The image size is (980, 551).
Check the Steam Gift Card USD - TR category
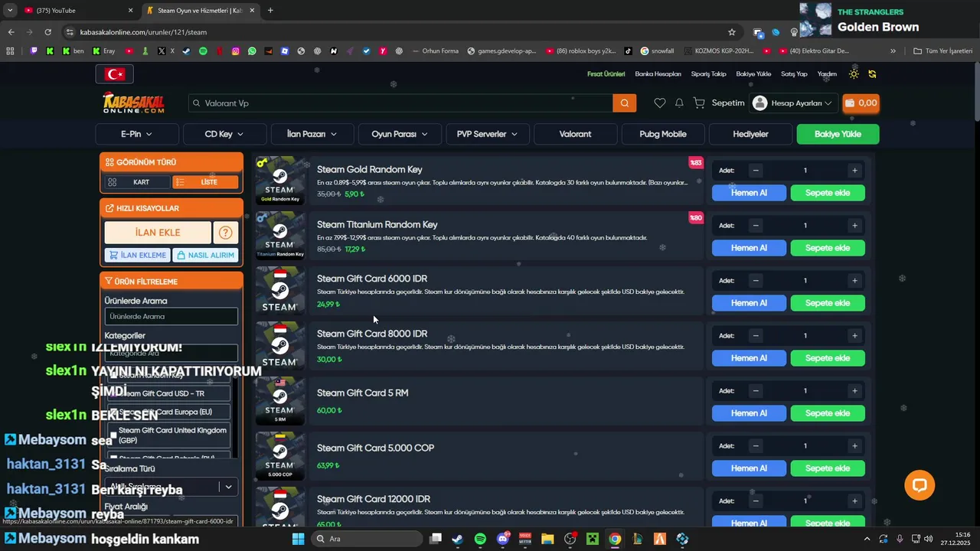pos(113,393)
